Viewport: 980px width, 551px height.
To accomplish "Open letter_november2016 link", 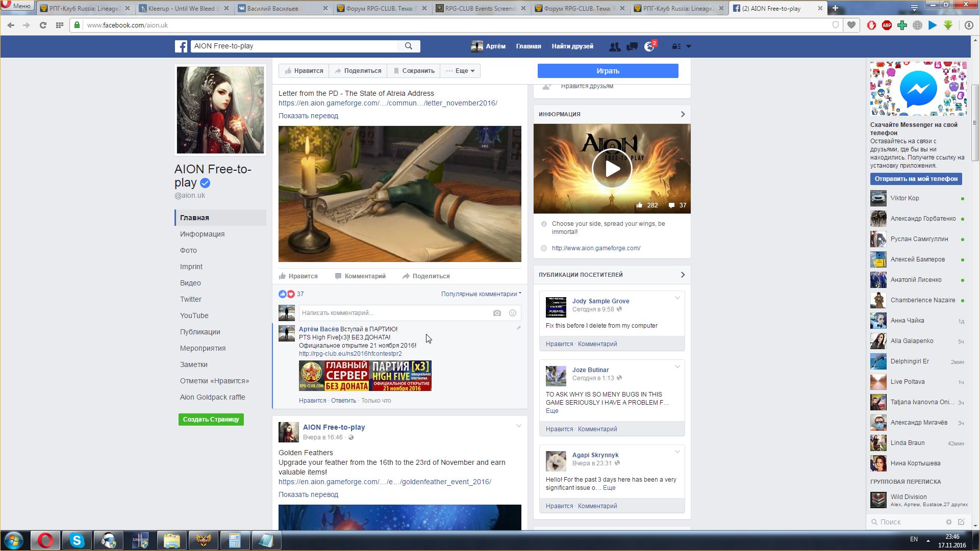I will pos(388,103).
